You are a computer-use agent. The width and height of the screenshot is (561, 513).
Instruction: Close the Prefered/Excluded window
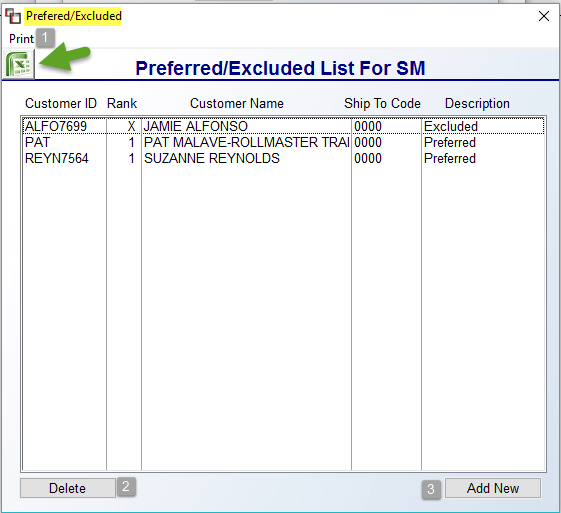pyautogui.click(x=543, y=16)
